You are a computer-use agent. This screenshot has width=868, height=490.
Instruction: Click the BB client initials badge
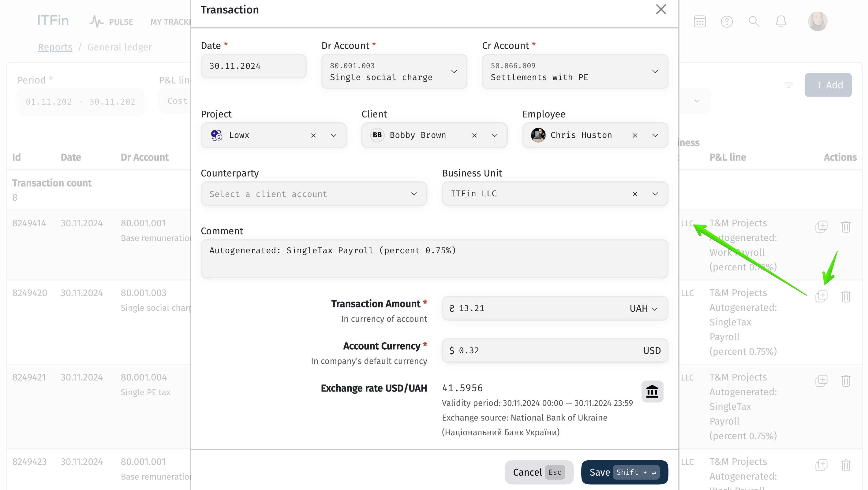tap(377, 135)
